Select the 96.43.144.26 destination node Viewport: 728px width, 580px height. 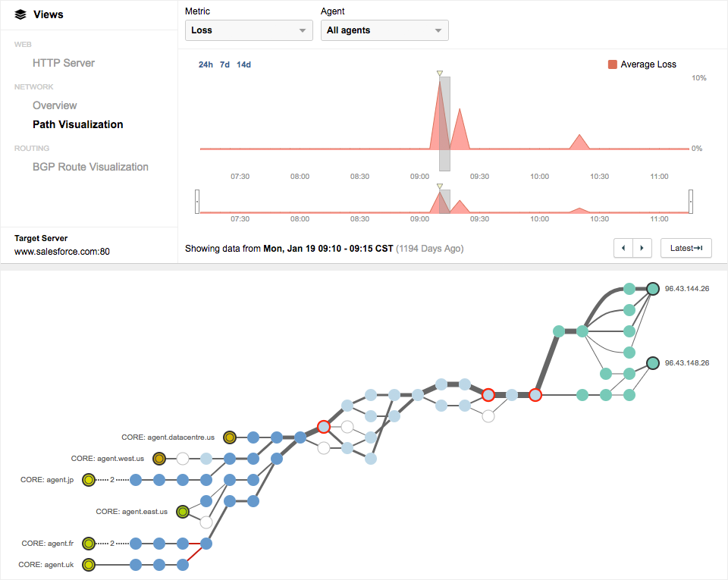(652, 289)
